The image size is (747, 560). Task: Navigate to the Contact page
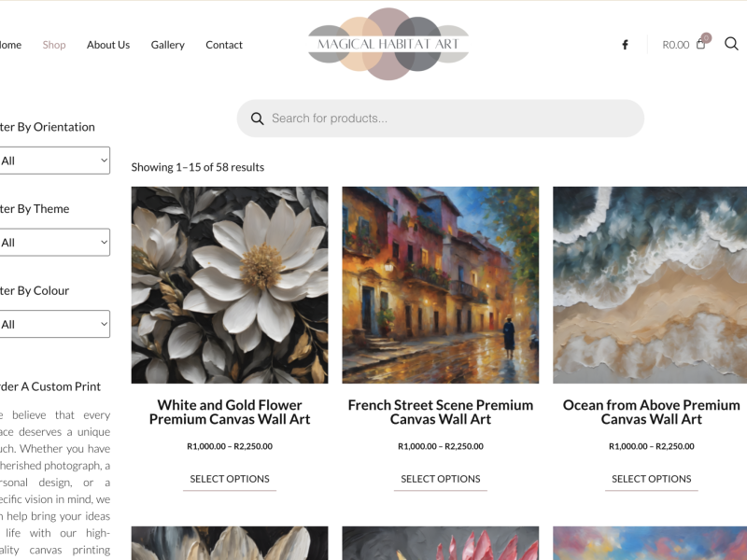224,45
